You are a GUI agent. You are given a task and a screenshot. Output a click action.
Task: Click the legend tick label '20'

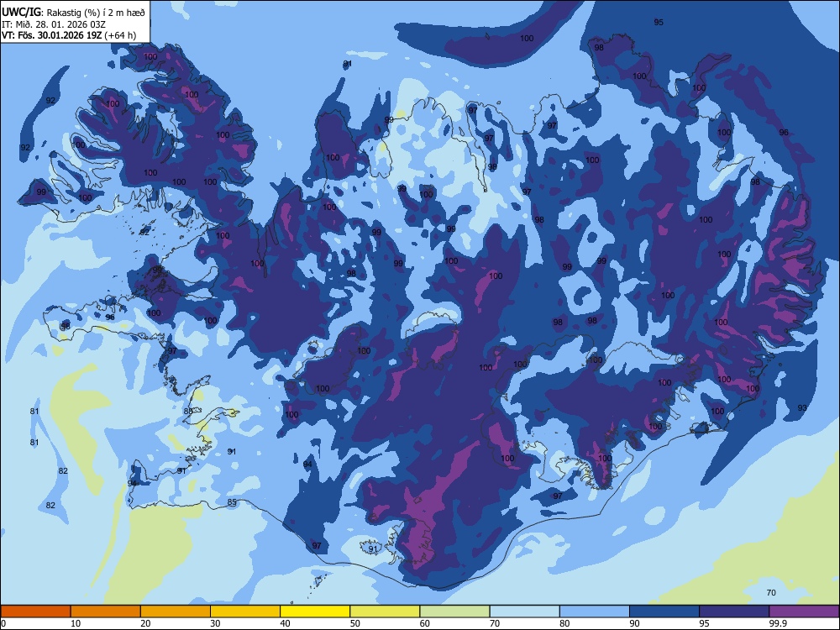pyautogui.click(x=145, y=623)
